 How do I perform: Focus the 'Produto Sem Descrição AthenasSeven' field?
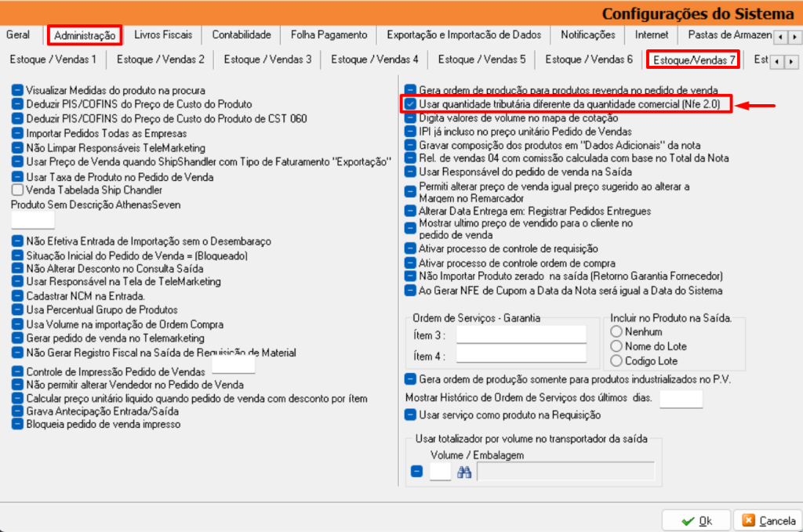(33, 220)
